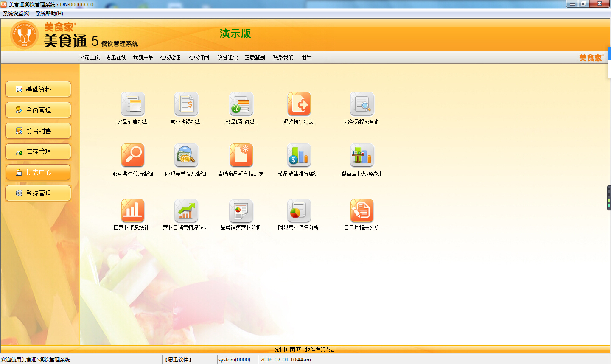
Task: Open the 营业收银报表 icon
Action: tap(186, 104)
